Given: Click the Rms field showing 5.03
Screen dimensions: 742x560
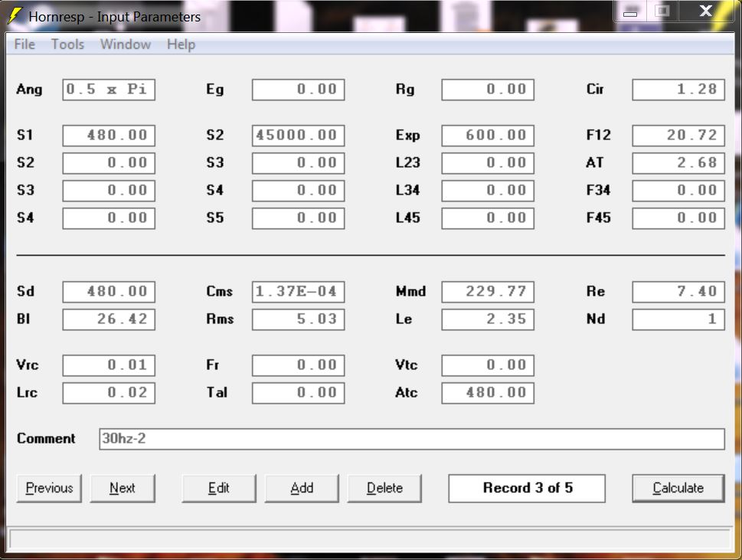Looking at the screenshot, I should (298, 319).
